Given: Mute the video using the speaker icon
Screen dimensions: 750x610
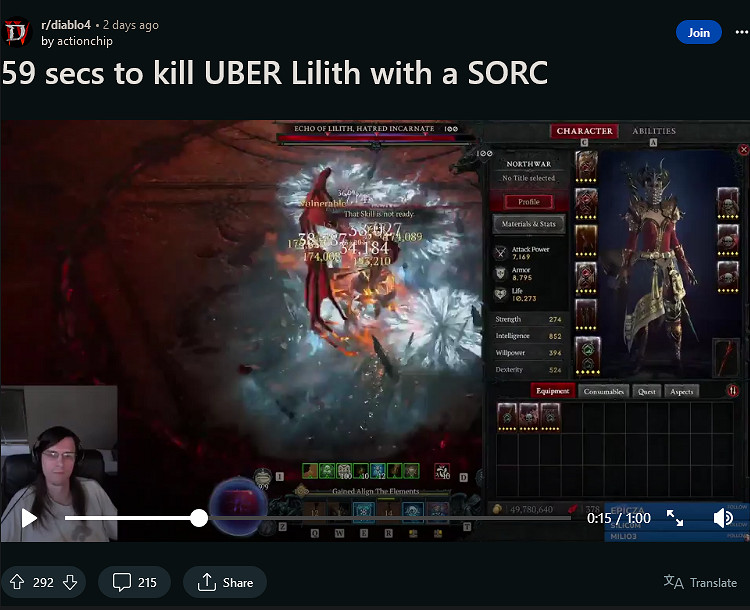Looking at the screenshot, I should click(x=722, y=518).
